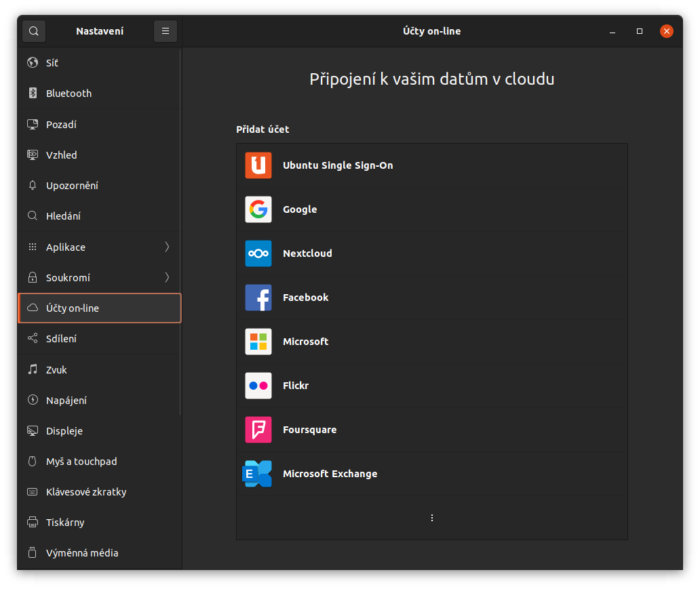Click the search icon in Settings header
This screenshot has width=700, height=589.
tap(34, 31)
